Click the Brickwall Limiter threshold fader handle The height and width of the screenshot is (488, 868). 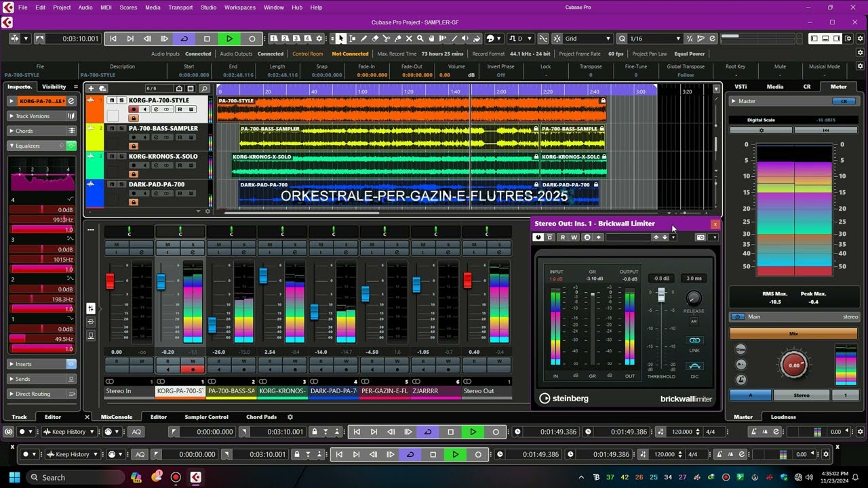662,294
